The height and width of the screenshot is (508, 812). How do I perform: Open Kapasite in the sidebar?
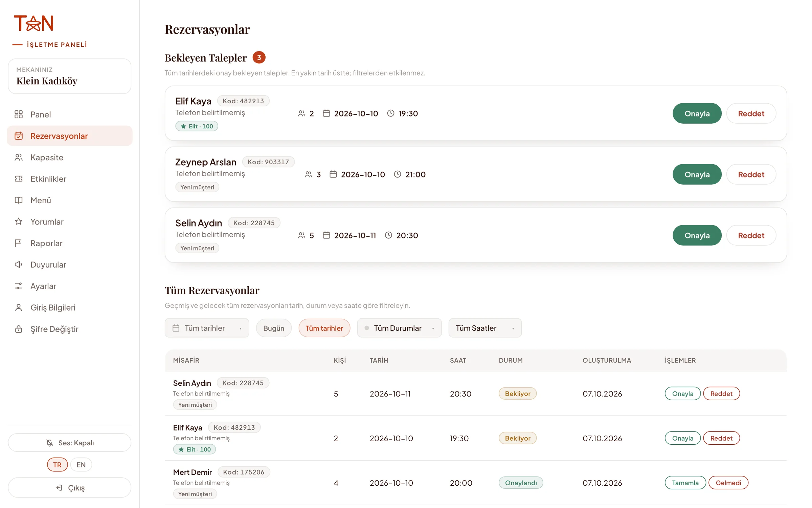[70, 157]
